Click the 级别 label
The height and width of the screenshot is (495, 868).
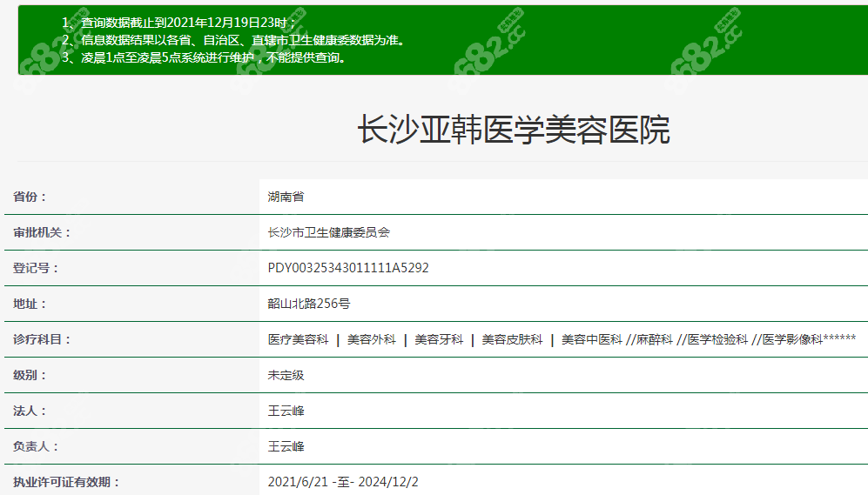[30, 375]
